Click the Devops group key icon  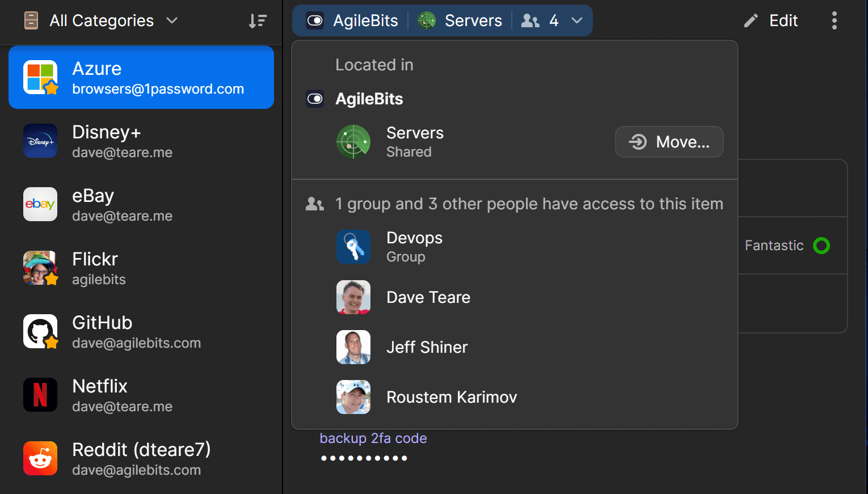(x=353, y=247)
